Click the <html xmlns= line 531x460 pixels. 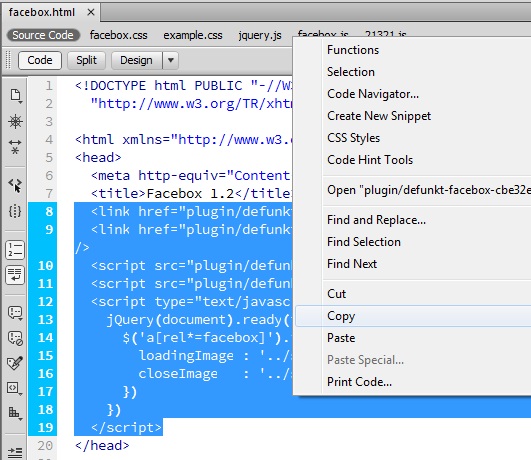[183, 140]
